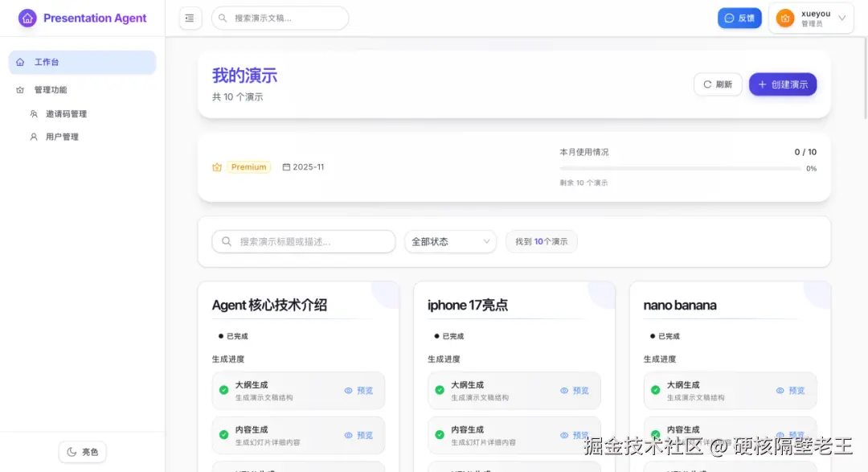This screenshot has width=868, height=472.
Task: Focus the 搜索演示标题或描述 search field
Action: point(303,241)
